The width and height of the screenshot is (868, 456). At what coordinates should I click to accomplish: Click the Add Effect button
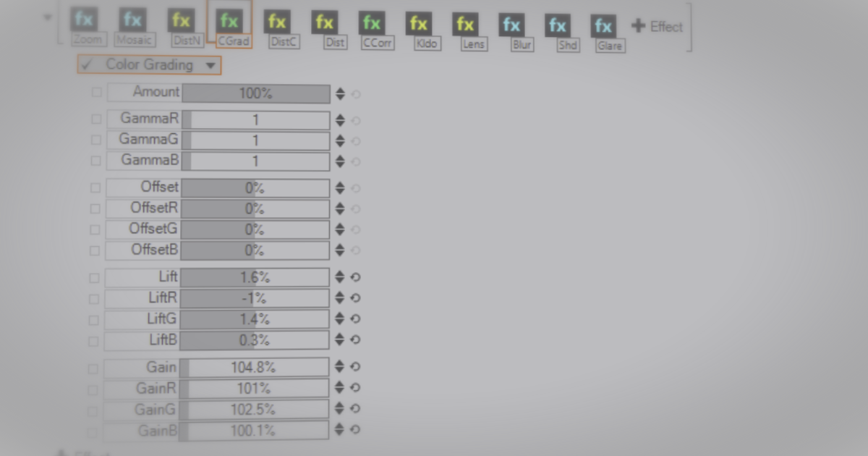coord(656,26)
